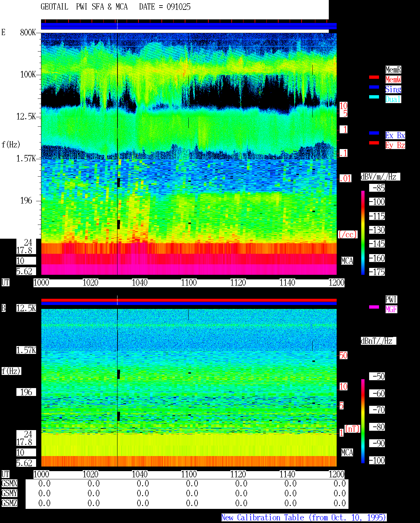Click the red Ey Bz legend swatch
The width and height of the screenshot is (420, 523).
tap(374, 143)
